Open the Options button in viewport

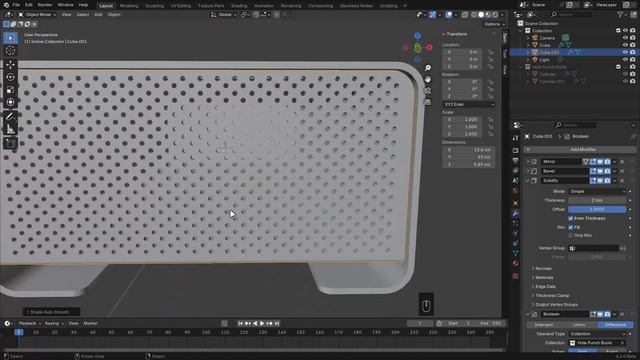[x=494, y=24]
